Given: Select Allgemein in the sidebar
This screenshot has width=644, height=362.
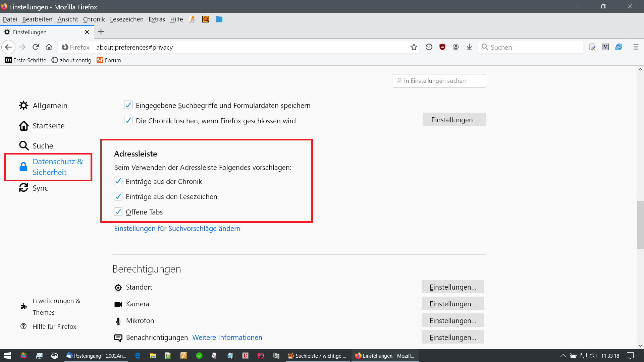Looking at the screenshot, I should [x=50, y=106].
